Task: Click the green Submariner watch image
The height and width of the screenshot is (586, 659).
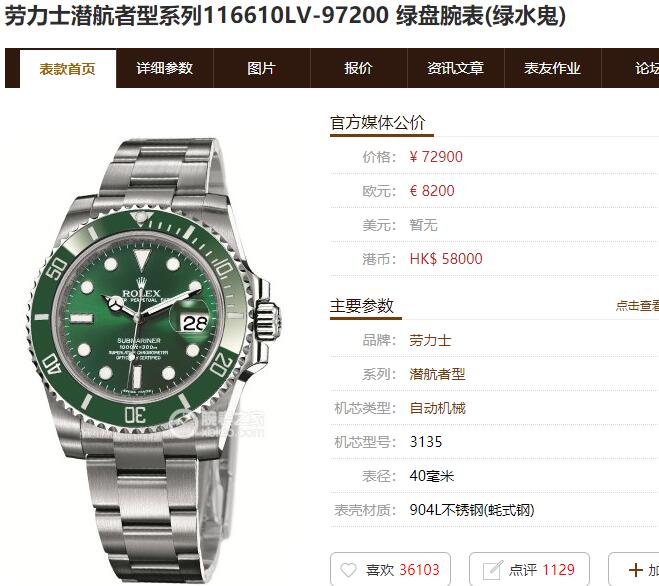Action: tap(153, 362)
